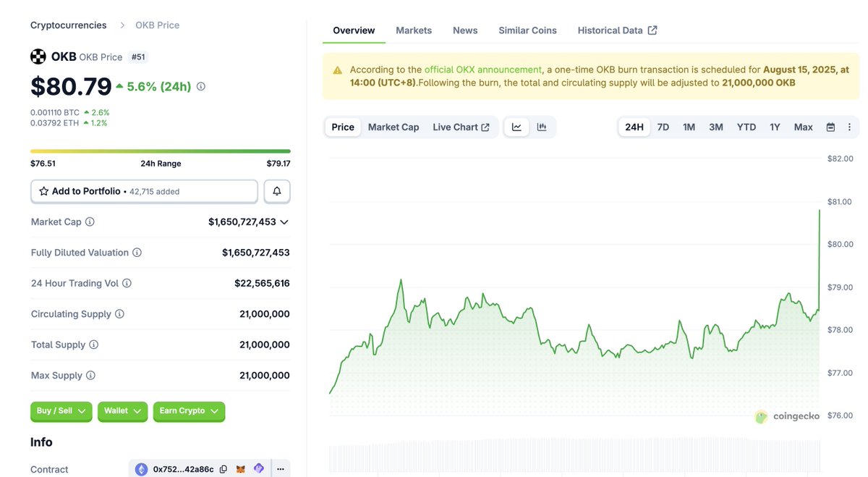This screenshot has width=868, height=477.
Task: Switch chart to Market Cap
Action: click(x=393, y=127)
